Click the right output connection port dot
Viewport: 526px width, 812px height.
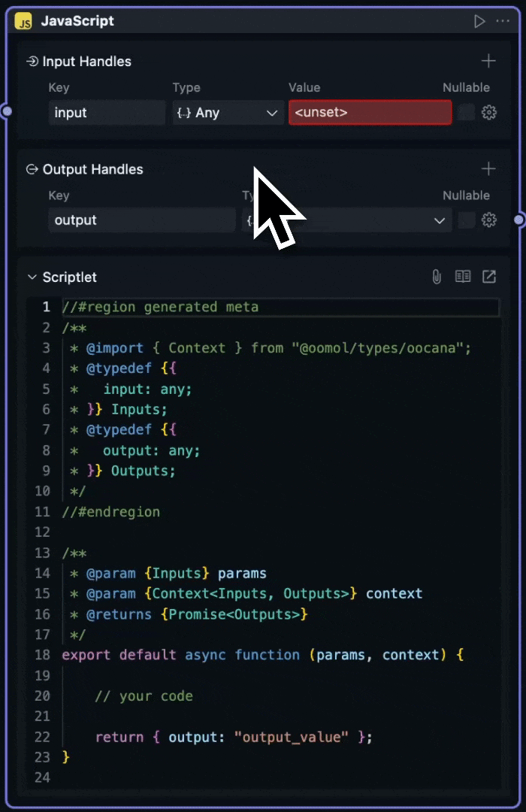519,220
